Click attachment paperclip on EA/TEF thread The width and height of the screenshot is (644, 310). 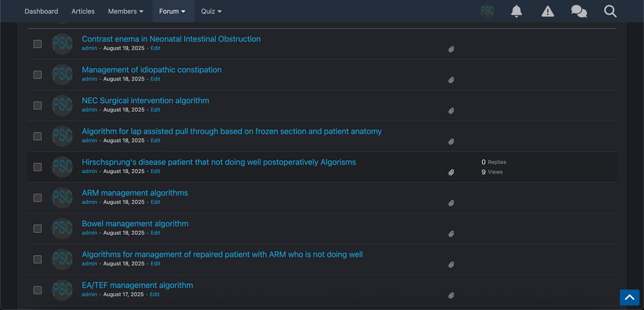click(x=451, y=295)
